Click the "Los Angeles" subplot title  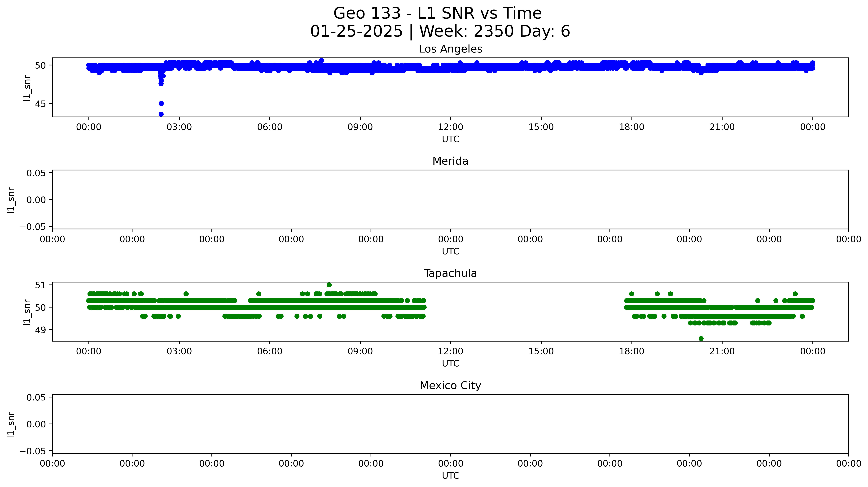pyautogui.click(x=450, y=49)
